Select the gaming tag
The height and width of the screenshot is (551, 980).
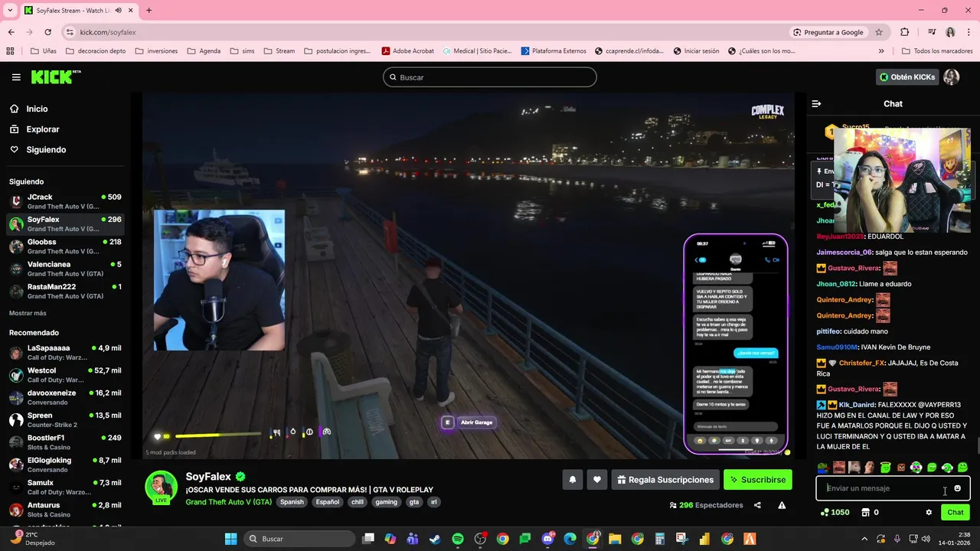point(387,502)
